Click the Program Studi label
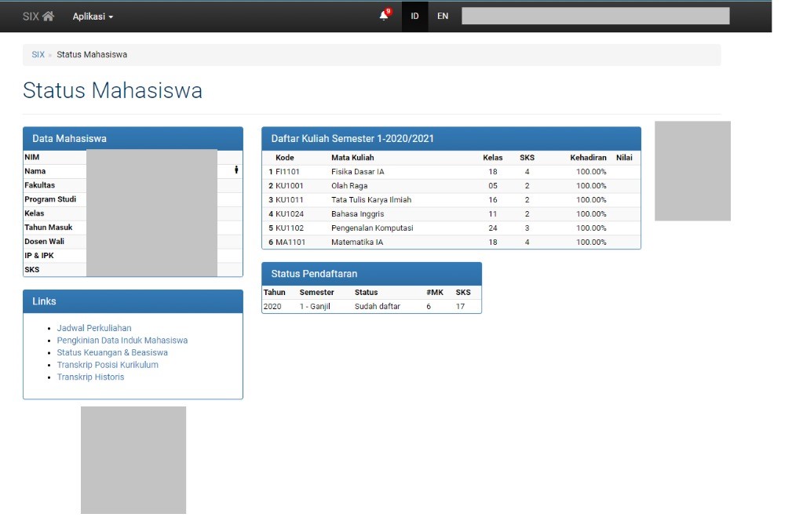 point(50,199)
